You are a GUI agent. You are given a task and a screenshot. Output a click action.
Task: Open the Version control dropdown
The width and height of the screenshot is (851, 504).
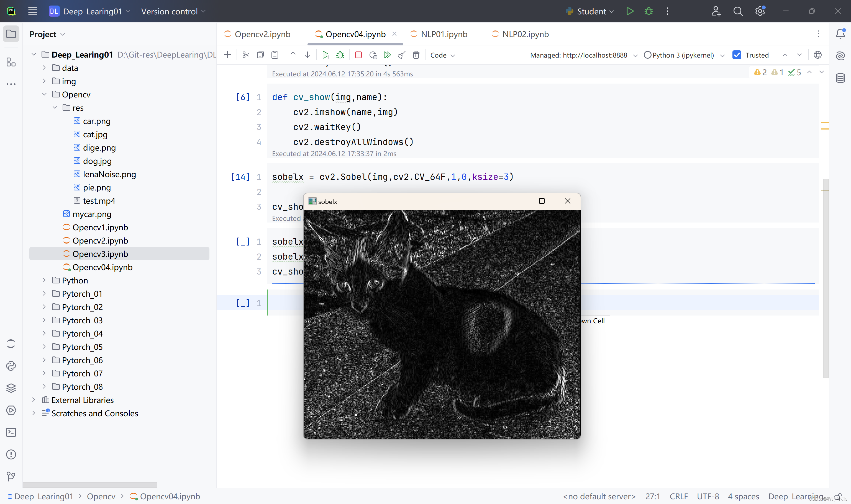click(x=173, y=11)
